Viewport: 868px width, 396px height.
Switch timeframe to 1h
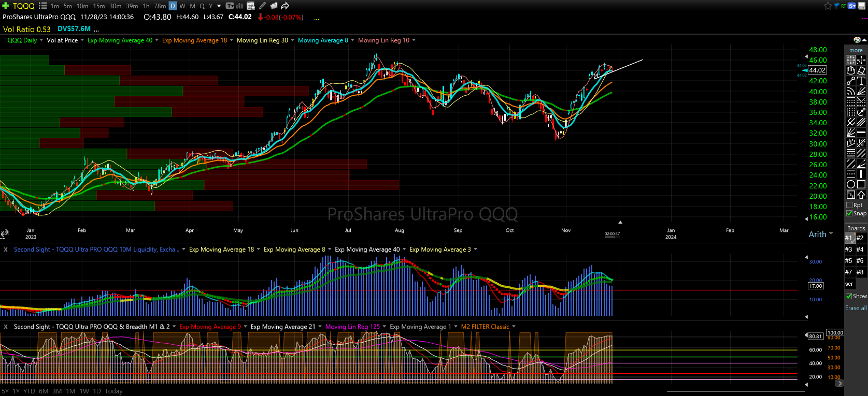(x=146, y=6)
